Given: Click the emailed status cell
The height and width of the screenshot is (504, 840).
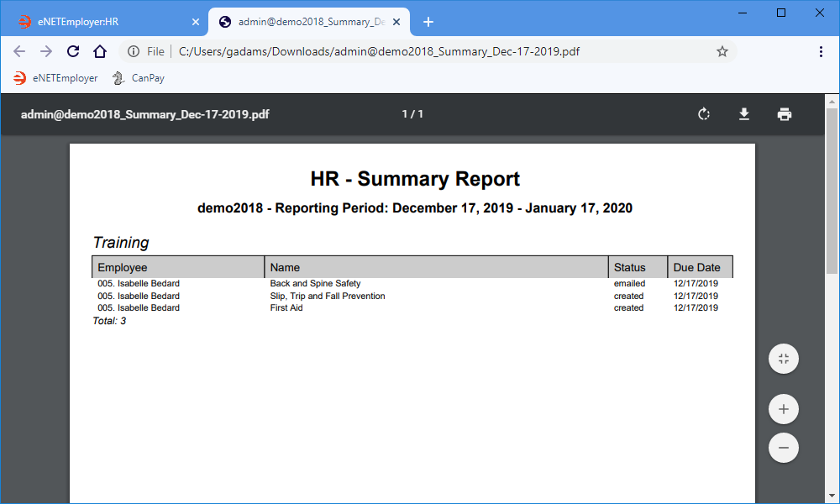Looking at the screenshot, I should tap(629, 283).
